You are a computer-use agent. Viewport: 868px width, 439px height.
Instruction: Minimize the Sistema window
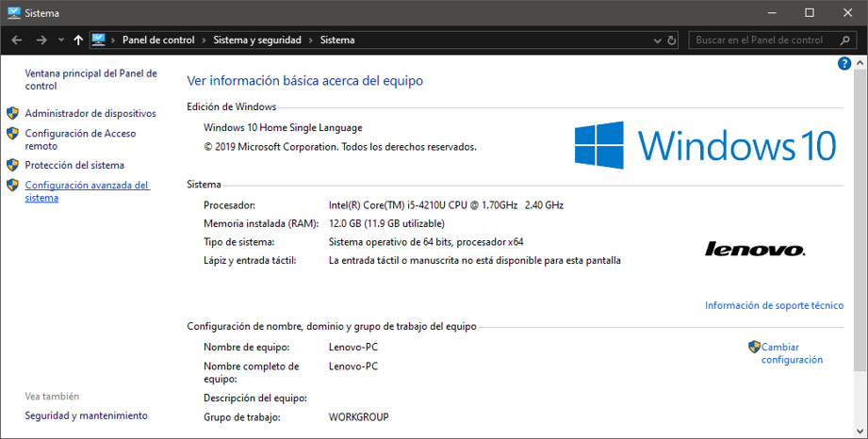771,13
